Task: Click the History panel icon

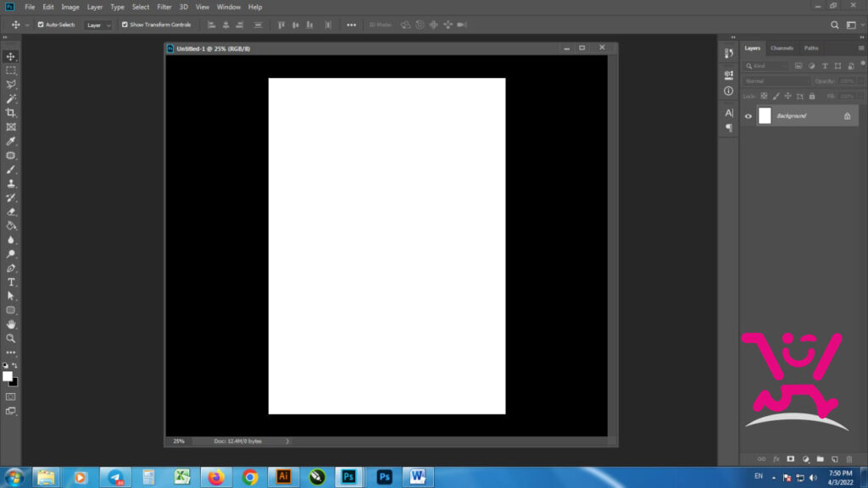Action: (x=728, y=53)
